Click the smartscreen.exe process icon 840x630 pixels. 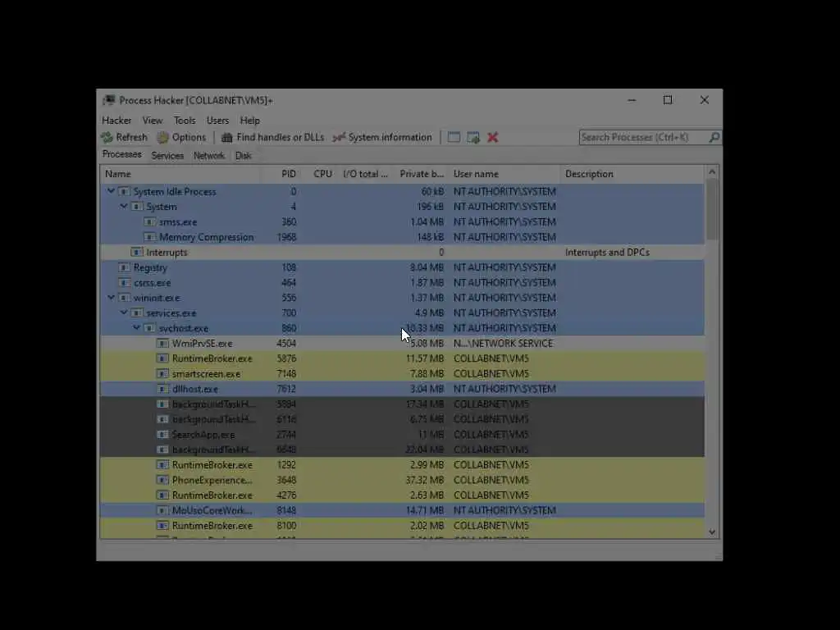click(162, 373)
